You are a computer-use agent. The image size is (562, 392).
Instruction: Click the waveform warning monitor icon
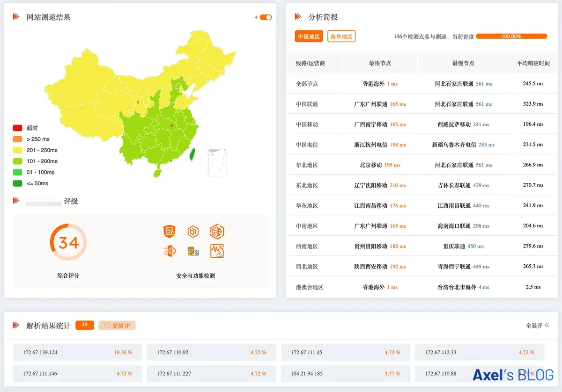tap(217, 251)
